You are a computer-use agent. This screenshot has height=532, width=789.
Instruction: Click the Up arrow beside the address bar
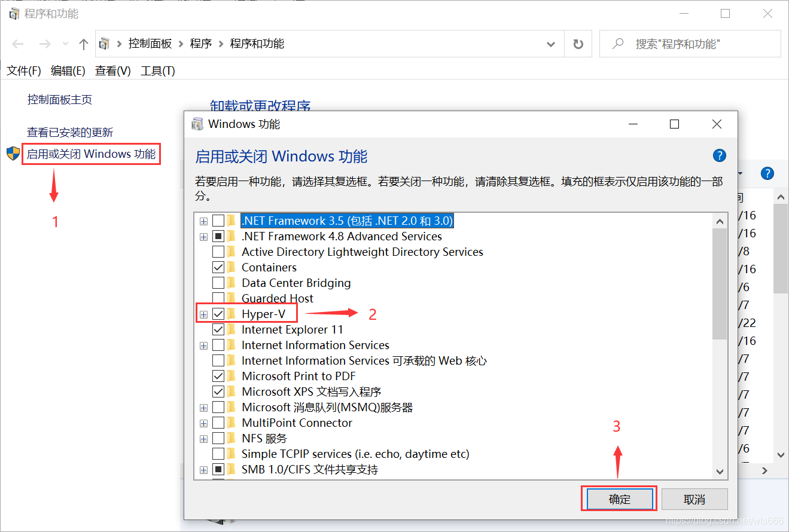tap(84, 44)
